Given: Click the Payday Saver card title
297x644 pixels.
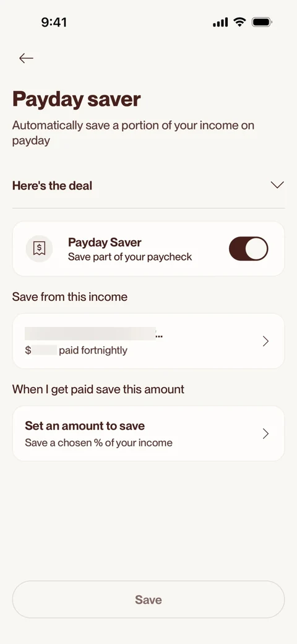Looking at the screenshot, I should pos(105,242).
